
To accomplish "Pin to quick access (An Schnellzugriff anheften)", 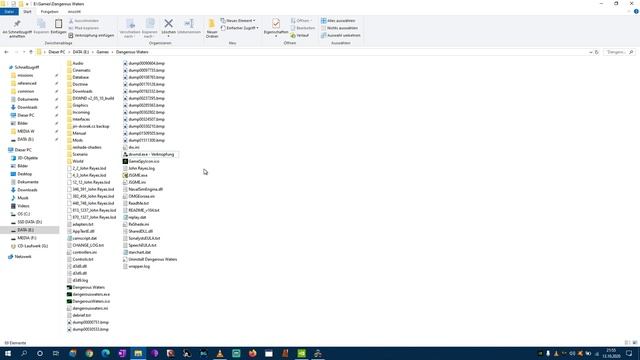I will [x=17, y=28].
